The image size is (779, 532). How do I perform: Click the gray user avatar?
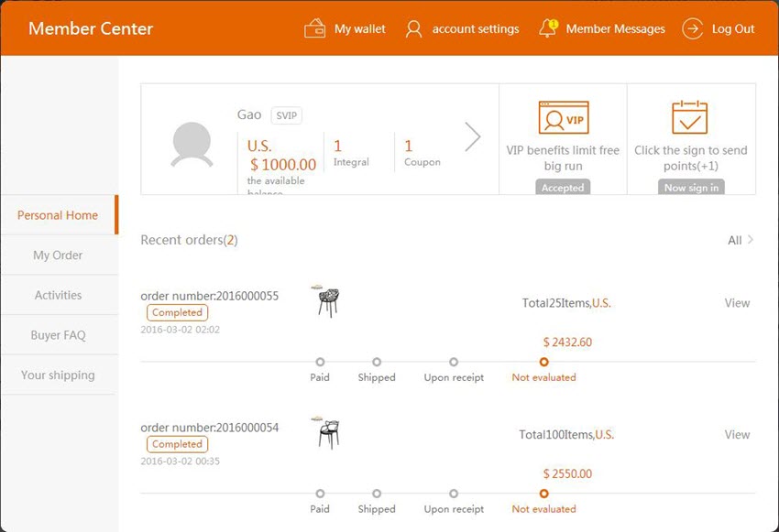192,145
